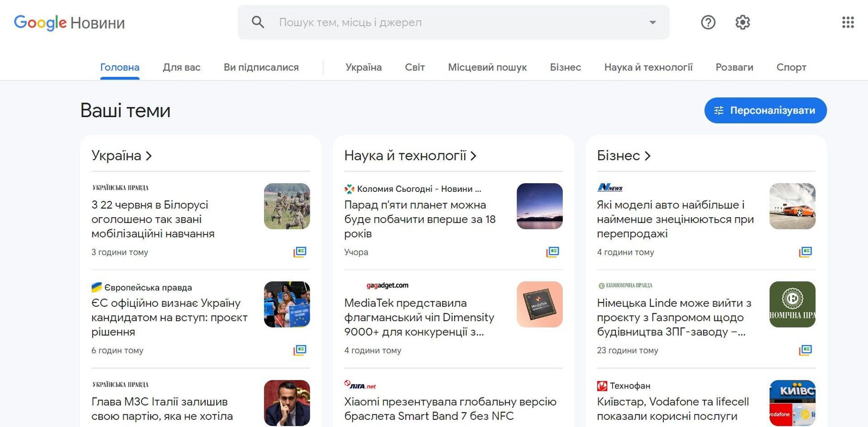The width and height of the screenshot is (868, 427).
Task: Click the Наука й технології section heading
Action: pyautogui.click(x=405, y=156)
